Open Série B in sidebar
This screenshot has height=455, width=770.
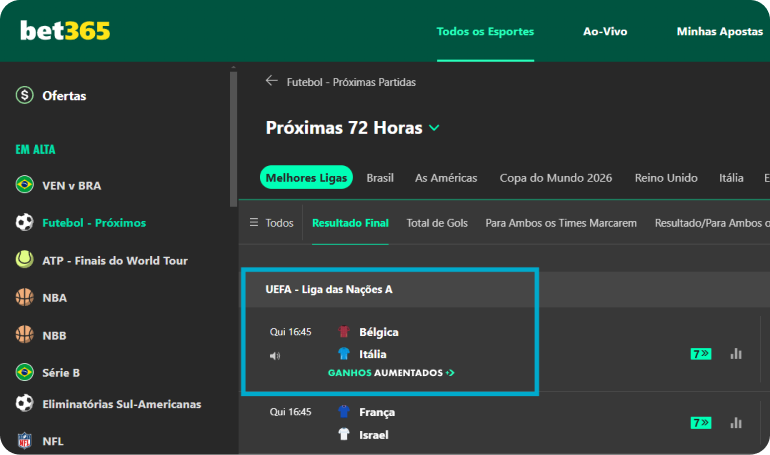point(61,373)
